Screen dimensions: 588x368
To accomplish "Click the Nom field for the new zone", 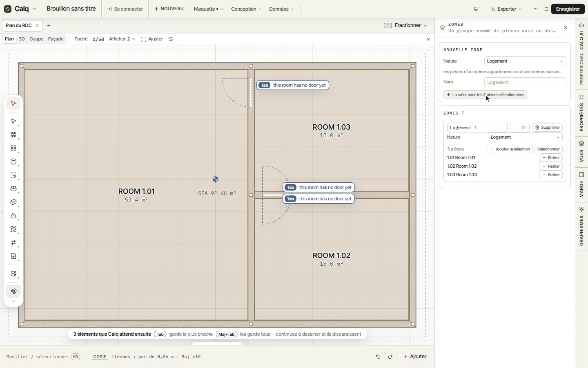I will pos(525,82).
